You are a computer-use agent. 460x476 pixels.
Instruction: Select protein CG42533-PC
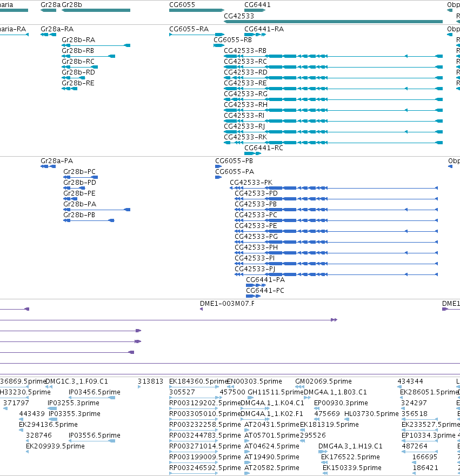tap(336, 220)
